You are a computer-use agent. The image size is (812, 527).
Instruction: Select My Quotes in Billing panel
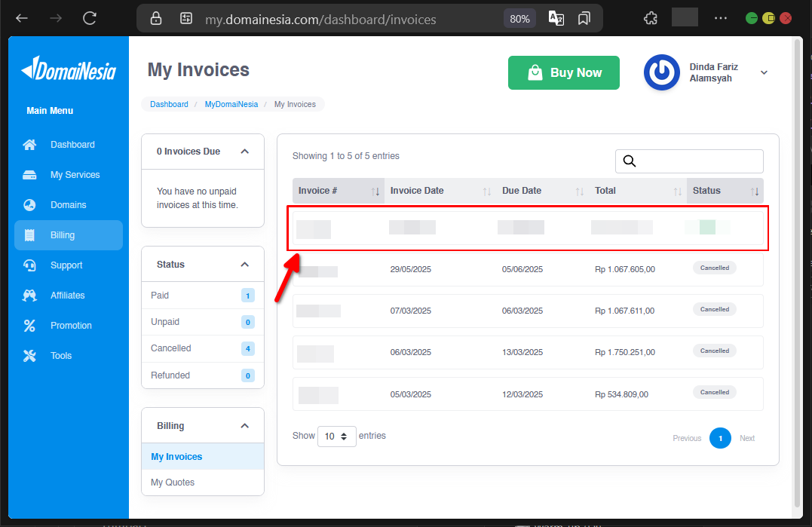coord(173,483)
